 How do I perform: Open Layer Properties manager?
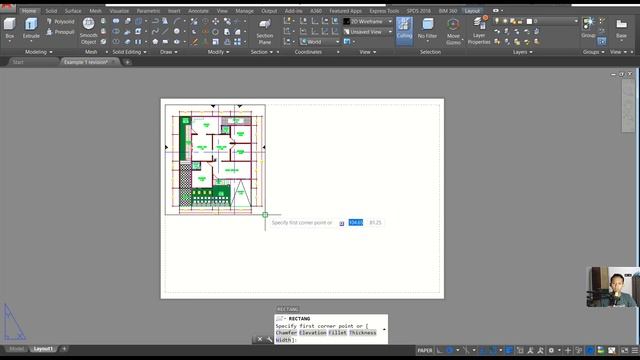tap(479, 30)
